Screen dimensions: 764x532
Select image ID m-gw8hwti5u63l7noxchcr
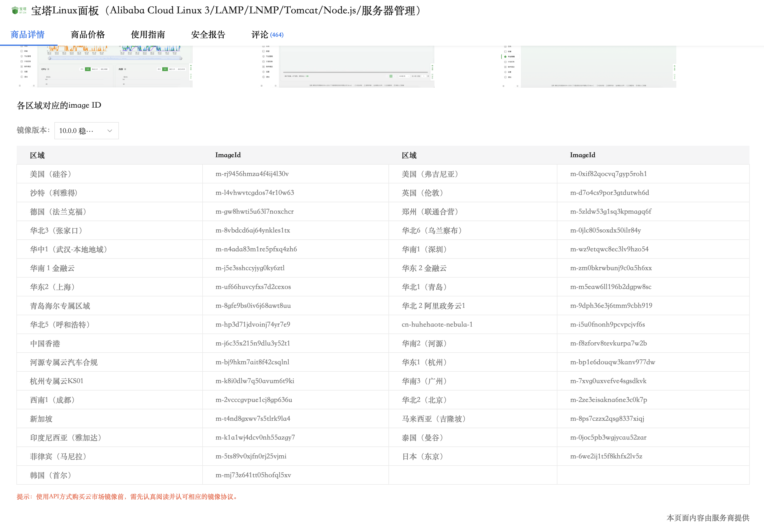[254, 212]
